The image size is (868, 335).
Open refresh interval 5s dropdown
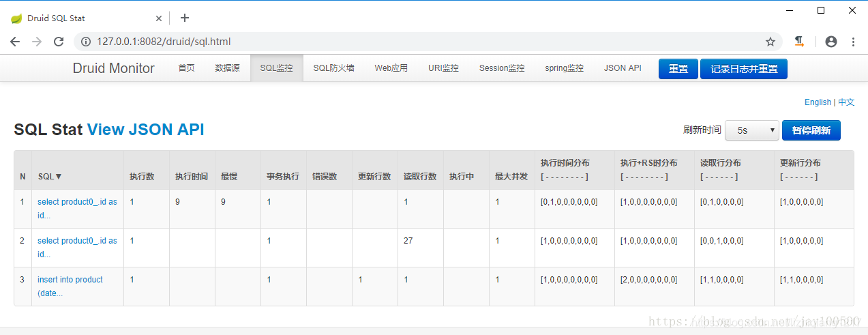click(x=751, y=130)
